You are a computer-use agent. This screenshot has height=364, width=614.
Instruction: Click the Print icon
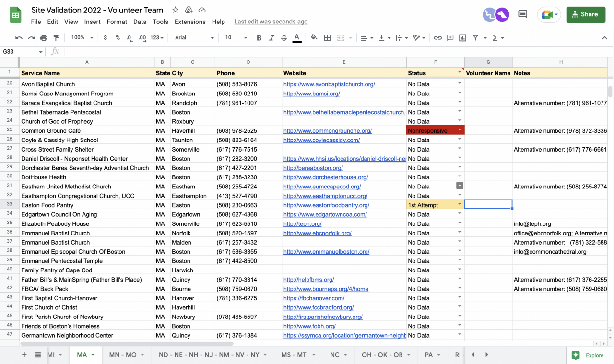point(44,38)
